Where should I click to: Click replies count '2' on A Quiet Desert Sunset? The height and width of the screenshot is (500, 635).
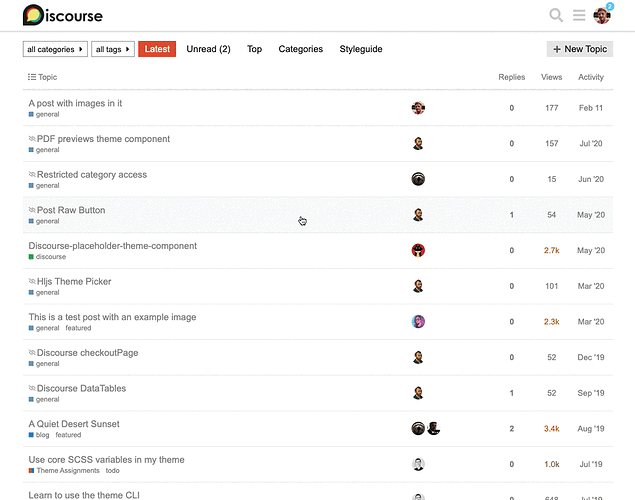[511, 429]
